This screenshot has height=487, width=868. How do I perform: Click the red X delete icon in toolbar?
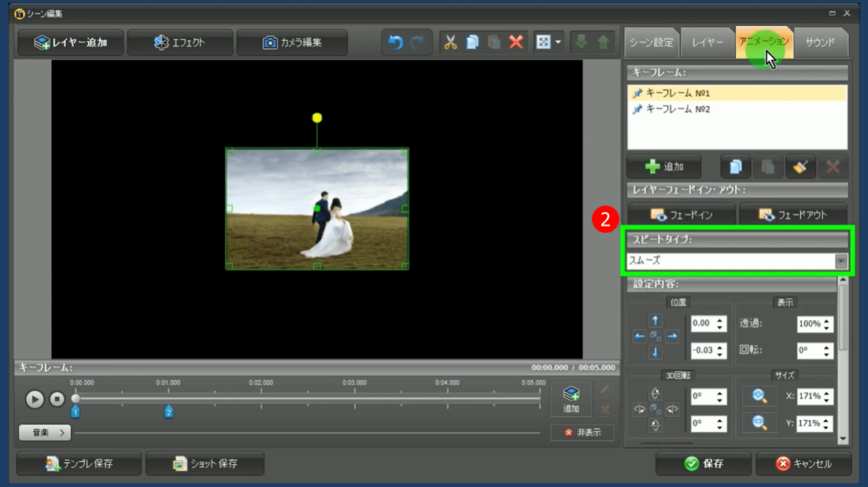tap(516, 42)
